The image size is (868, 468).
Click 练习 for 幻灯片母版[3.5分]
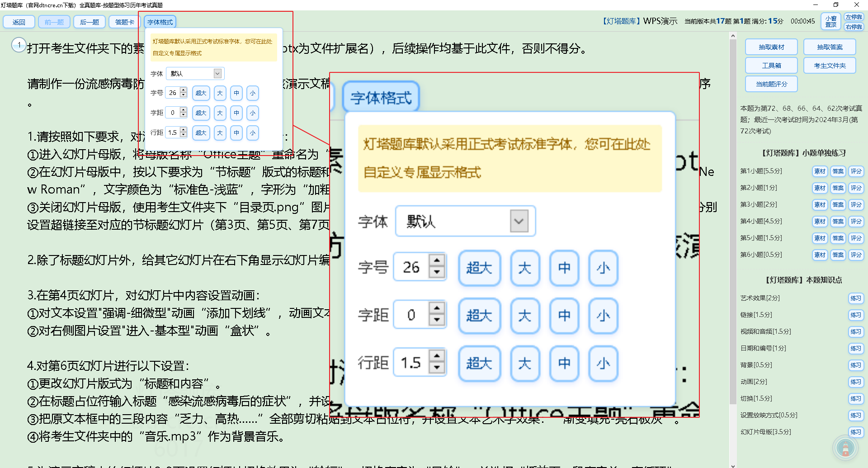click(x=856, y=432)
